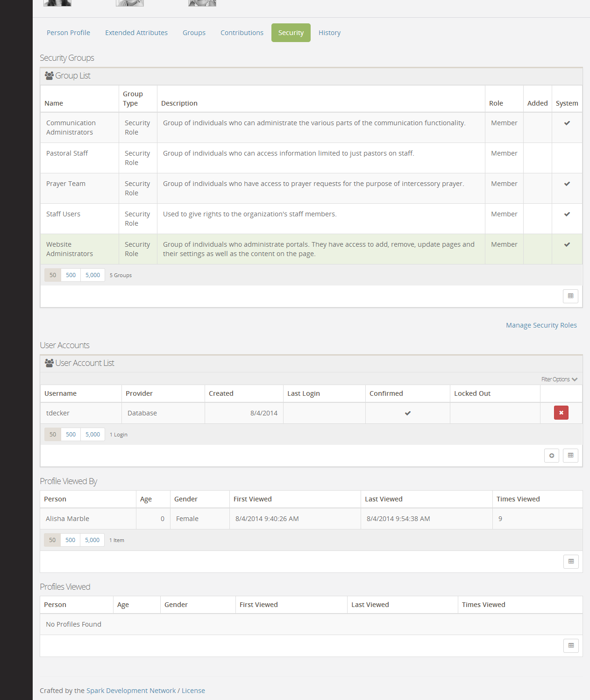
Task: Open the Staff Users group row
Action: [x=311, y=219]
